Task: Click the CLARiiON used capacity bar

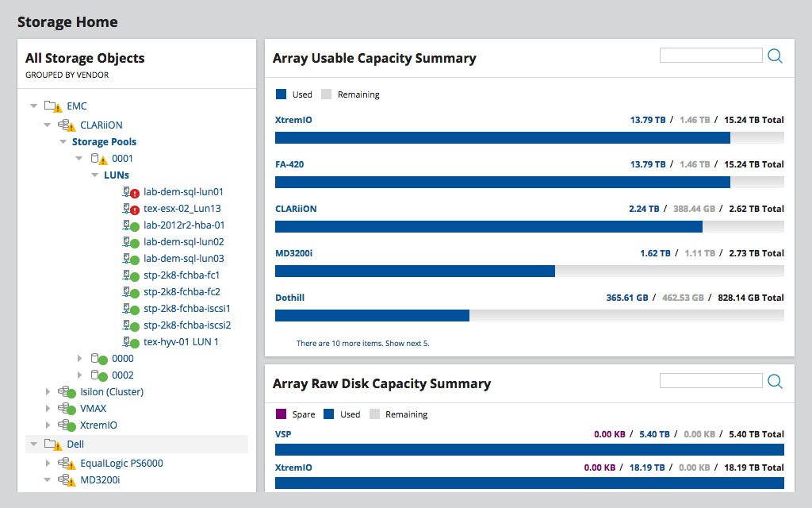Action: point(488,226)
